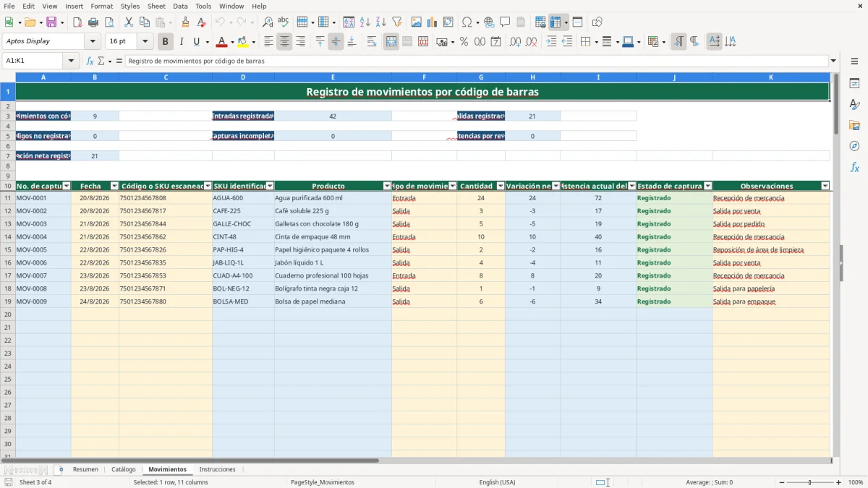The width and height of the screenshot is (868, 488).
Task: Switch to the Catálogo sheet tab
Action: [x=124, y=469]
